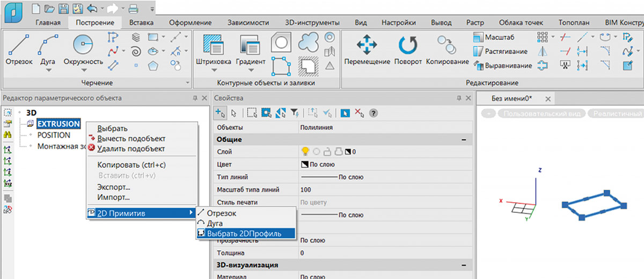Click the help question icon in Свойства
Viewport: 644px width, 279px height.
(x=374, y=113)
